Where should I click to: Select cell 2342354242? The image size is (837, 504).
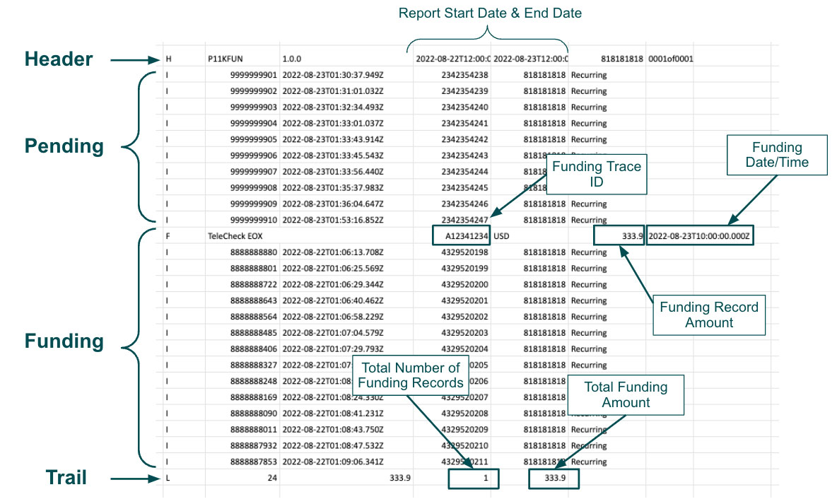(464, 139)
